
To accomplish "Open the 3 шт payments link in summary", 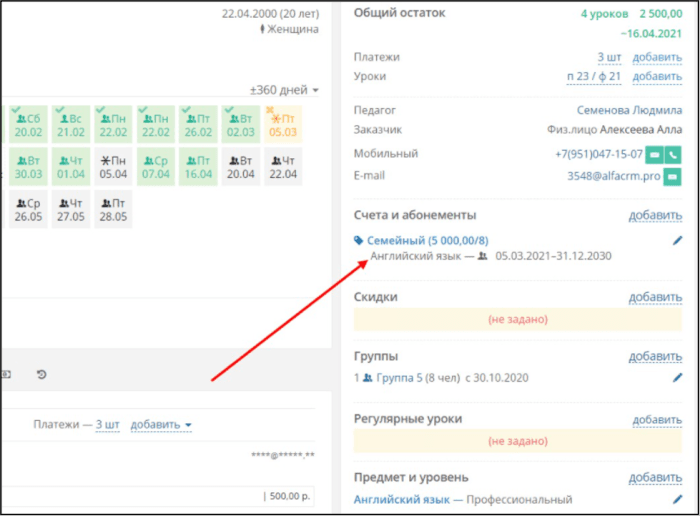I will pos(609,57).
